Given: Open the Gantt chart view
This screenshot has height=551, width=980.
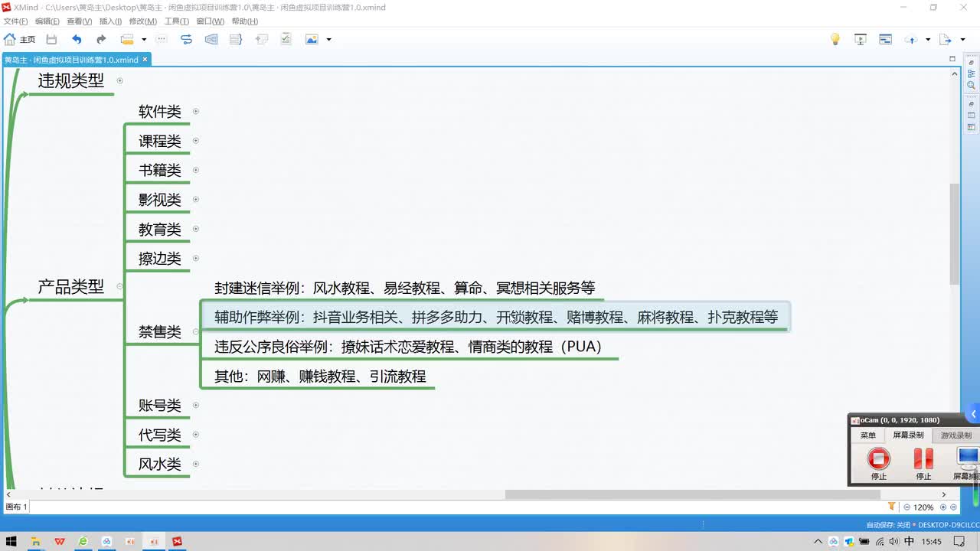Looking at the screenshot, I should [886, 39].
